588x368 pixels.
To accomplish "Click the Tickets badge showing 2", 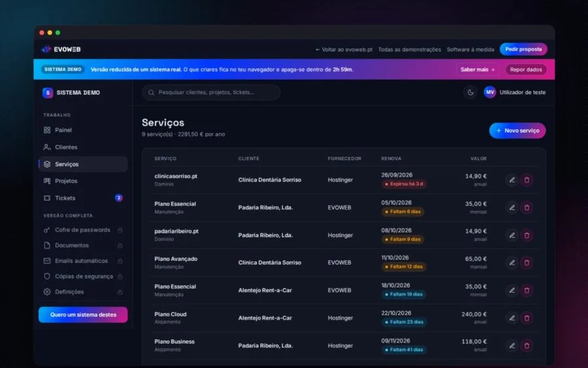I will tap(118, 197).
